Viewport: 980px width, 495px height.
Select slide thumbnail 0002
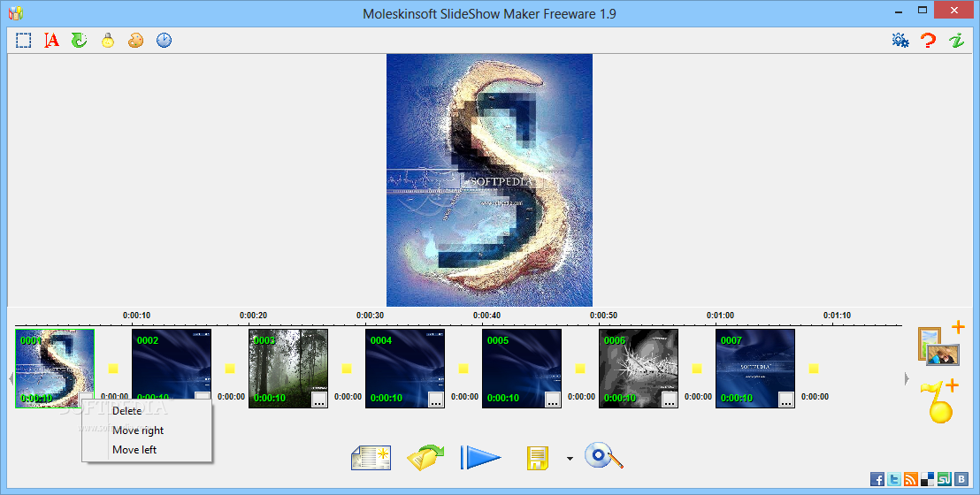coord(172,369)
